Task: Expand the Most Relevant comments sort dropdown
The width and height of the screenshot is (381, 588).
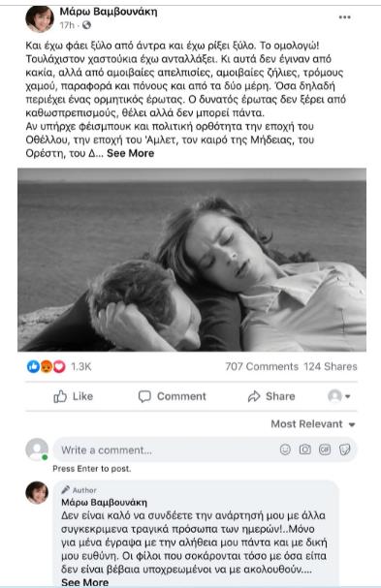Action: click(x=313, y=424)
